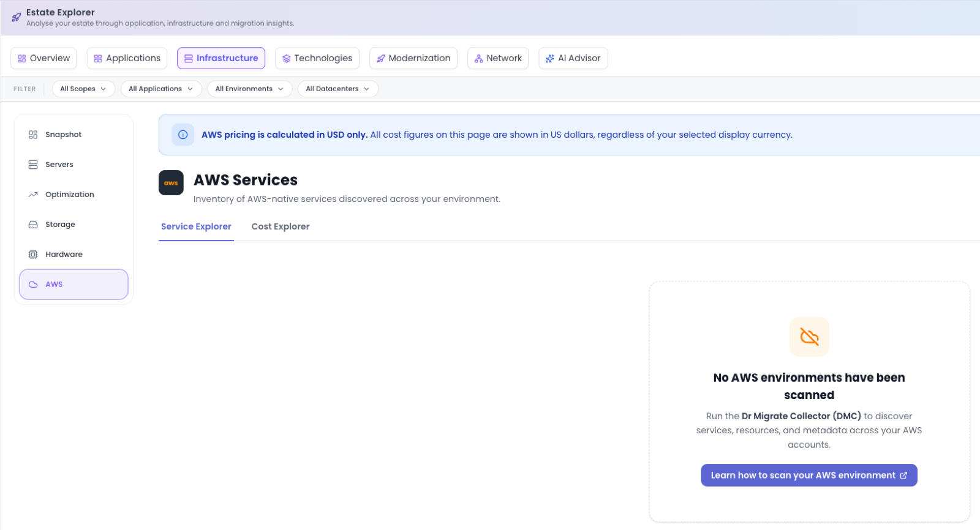Open the Technologies tab
980x530 pixels.
pyautogui.click(x=317, y=58)
